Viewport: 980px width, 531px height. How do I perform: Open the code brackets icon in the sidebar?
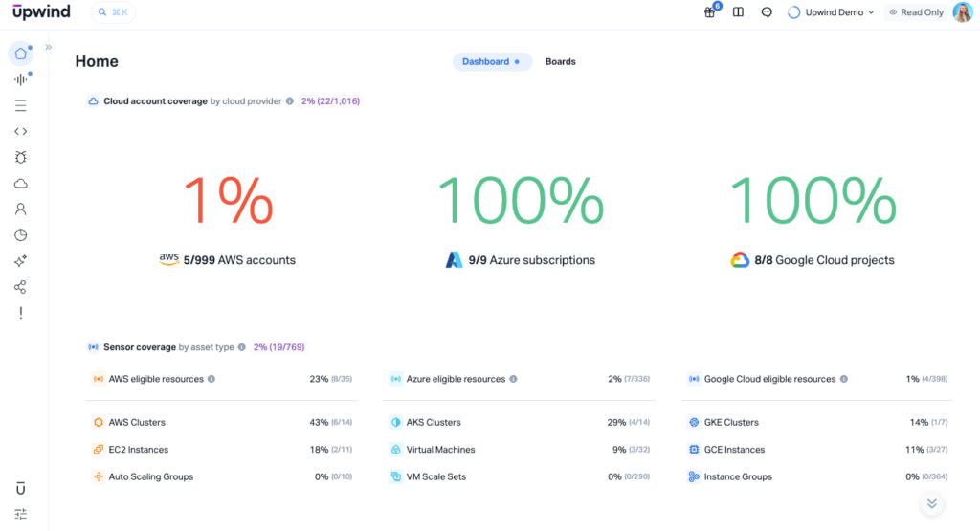[21, 131]
